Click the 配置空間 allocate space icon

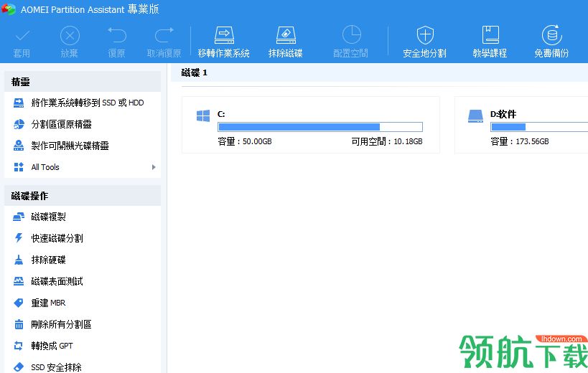(x=351, y=35)
